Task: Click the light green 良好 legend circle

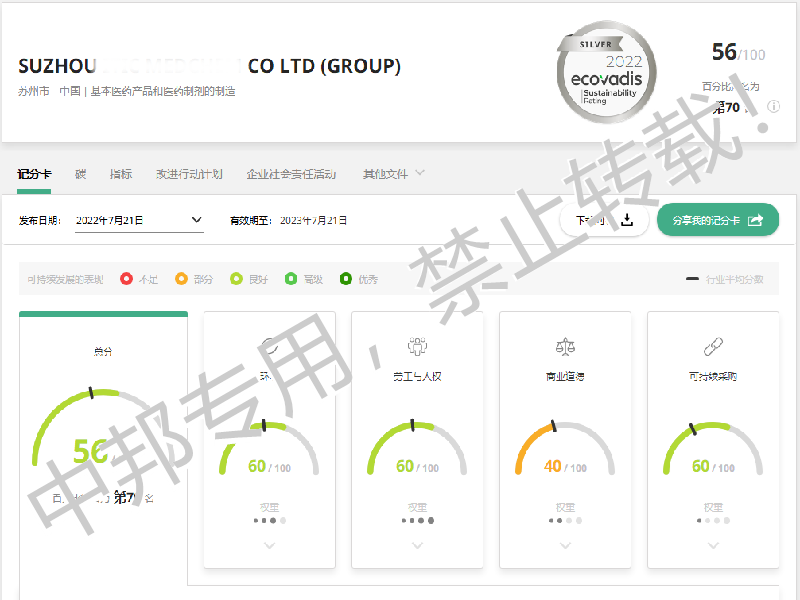Action: coord(236,279)
